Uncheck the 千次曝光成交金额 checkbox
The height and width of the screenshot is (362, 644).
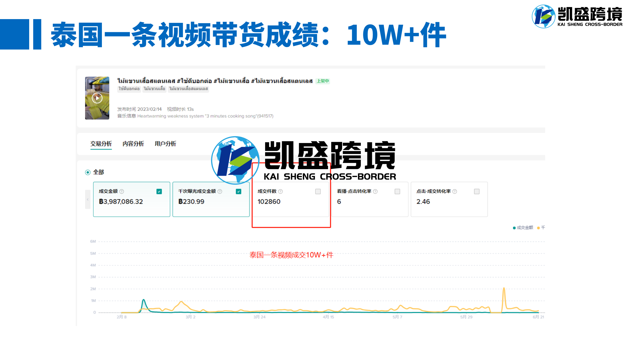point(239,192)
